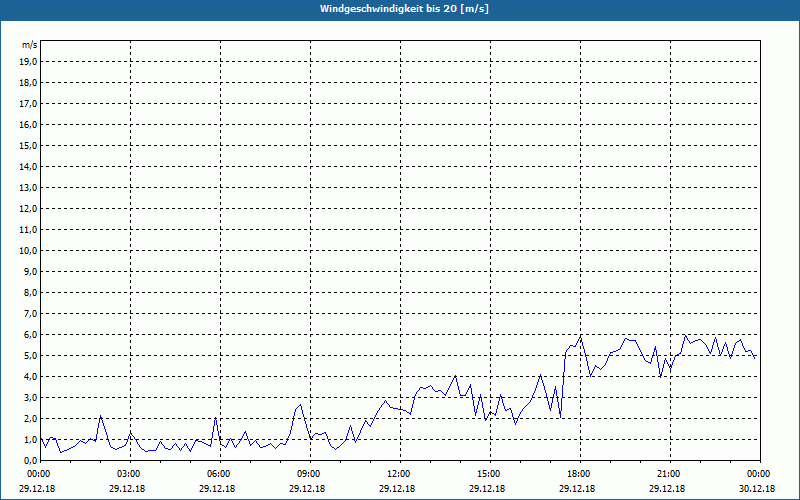The height and width of the screenshot is (500, 800).
Task: Click the m/s unit label
Action: [30, 45]
